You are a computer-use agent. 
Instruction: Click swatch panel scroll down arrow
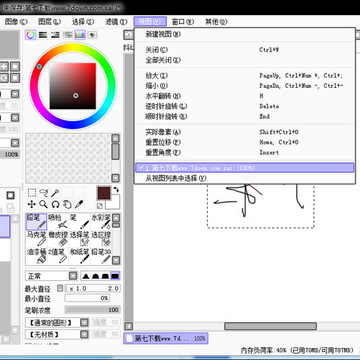[x=115, y=178]
